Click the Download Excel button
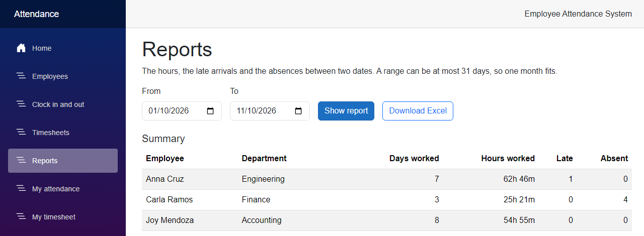 pyautogui.click(x=418, y=111)
